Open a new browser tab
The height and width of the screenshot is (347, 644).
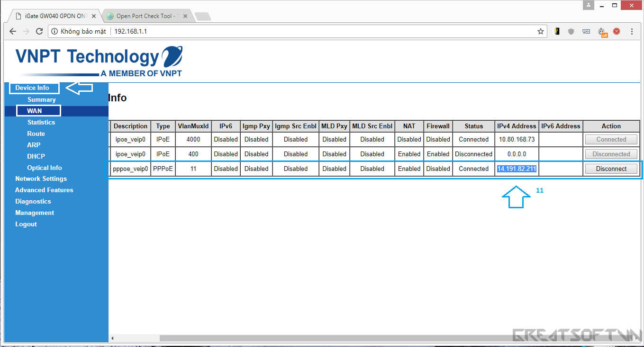click(203, 17)
